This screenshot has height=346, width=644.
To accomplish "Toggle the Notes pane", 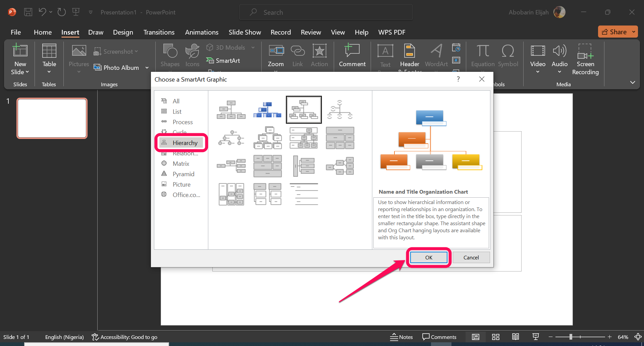I will (x=401, y=337).
